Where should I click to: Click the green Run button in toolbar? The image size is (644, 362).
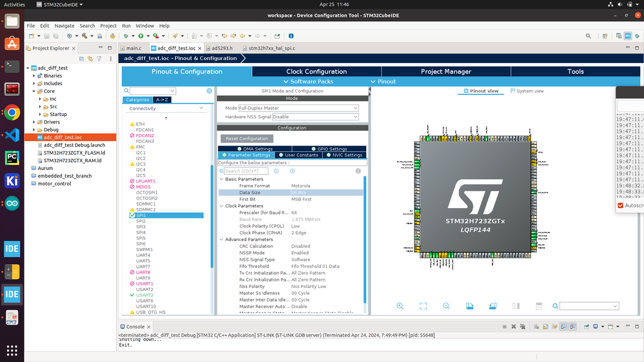pyautogui.click(x=140, y=36)
